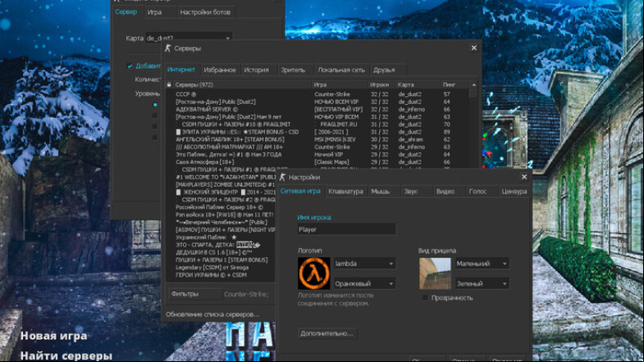Select the Украинский Паблик server row
This screenshot has width=644, height=362.
[221, 237]
